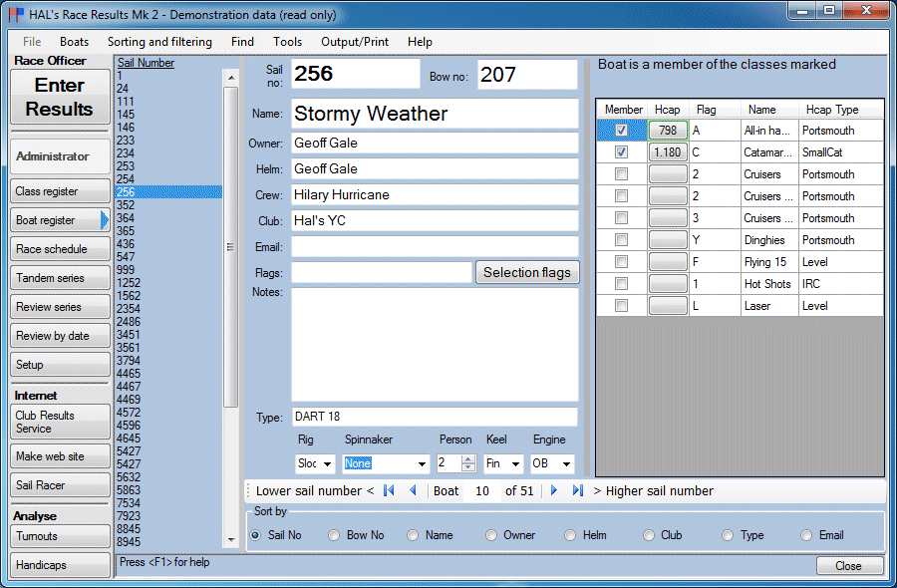Click the Close button at bottom right
The image size is (897, 588).
tap(849, 566)
